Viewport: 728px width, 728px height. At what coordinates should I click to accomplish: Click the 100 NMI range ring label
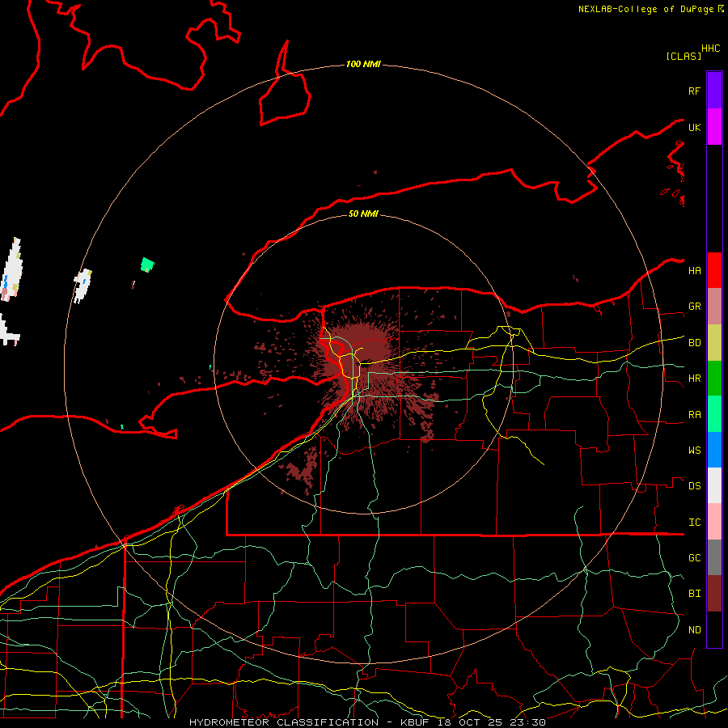363,64
